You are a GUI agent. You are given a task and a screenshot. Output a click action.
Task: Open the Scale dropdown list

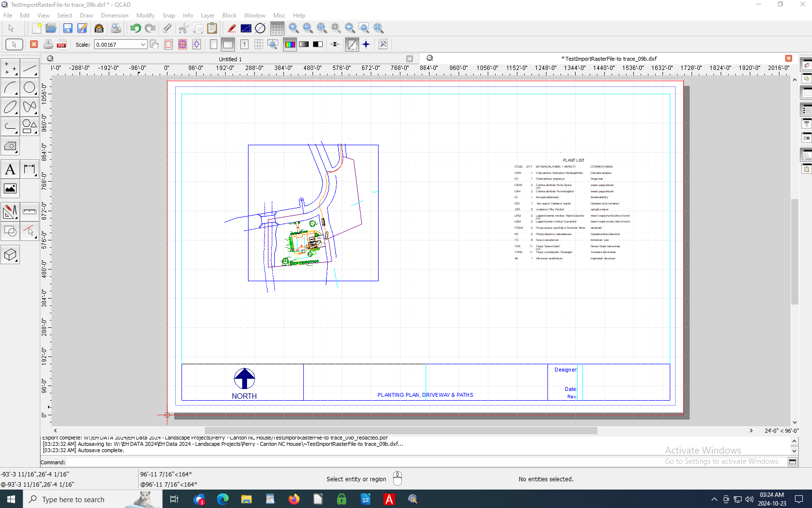click(x=143, y=45)
